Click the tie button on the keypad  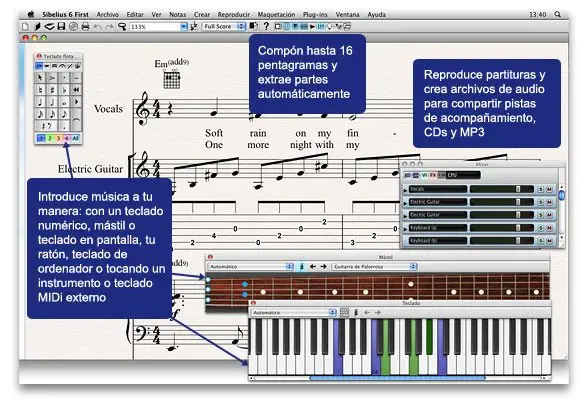(x=76, y=120)
